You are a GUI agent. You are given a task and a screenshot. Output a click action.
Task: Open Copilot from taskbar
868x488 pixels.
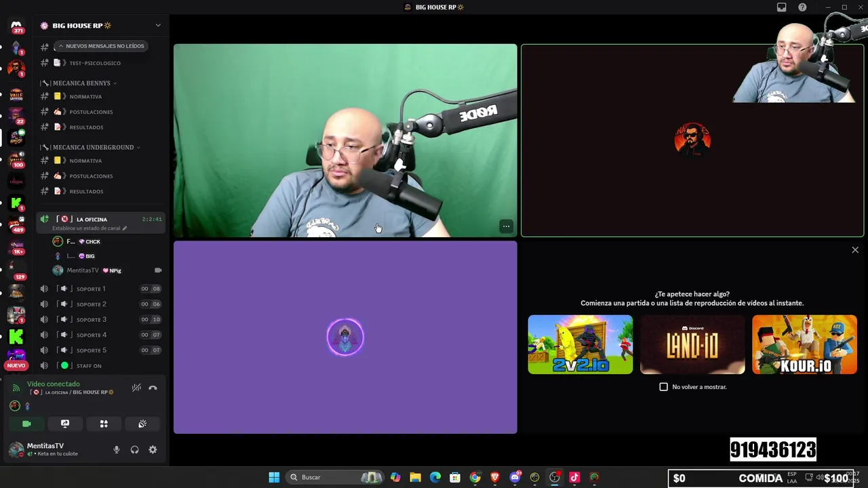click(x=395, y=477)
